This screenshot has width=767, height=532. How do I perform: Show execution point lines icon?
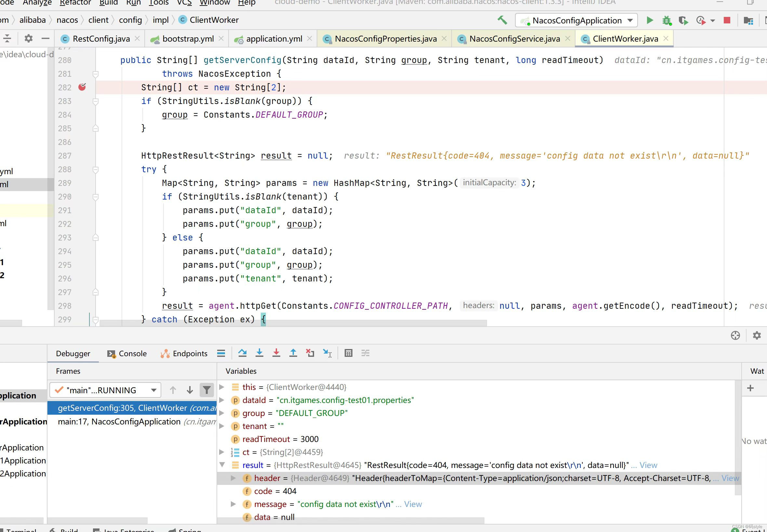(221, 353)
